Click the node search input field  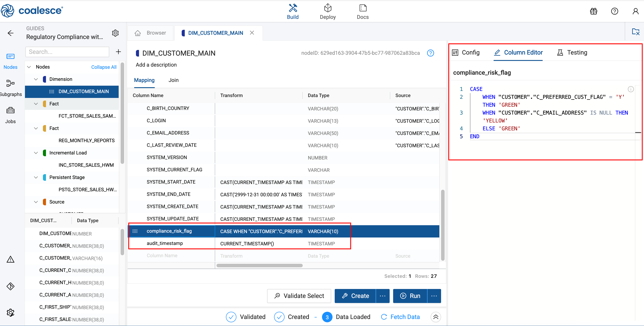[67, 52]
